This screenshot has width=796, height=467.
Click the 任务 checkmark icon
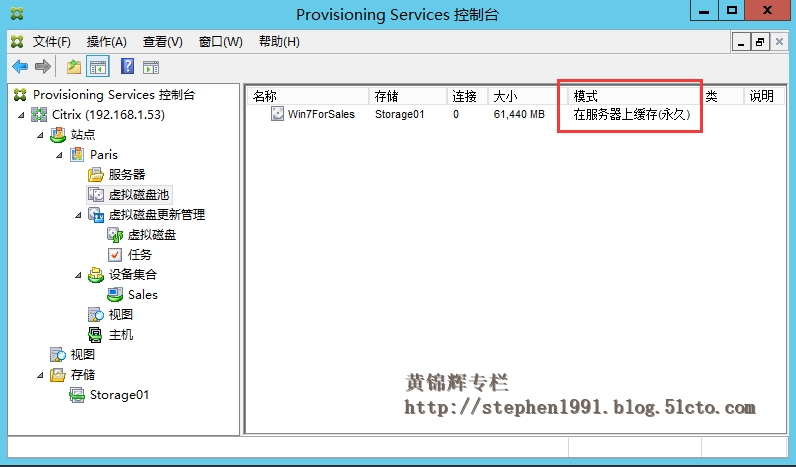(x=115, y=255)
